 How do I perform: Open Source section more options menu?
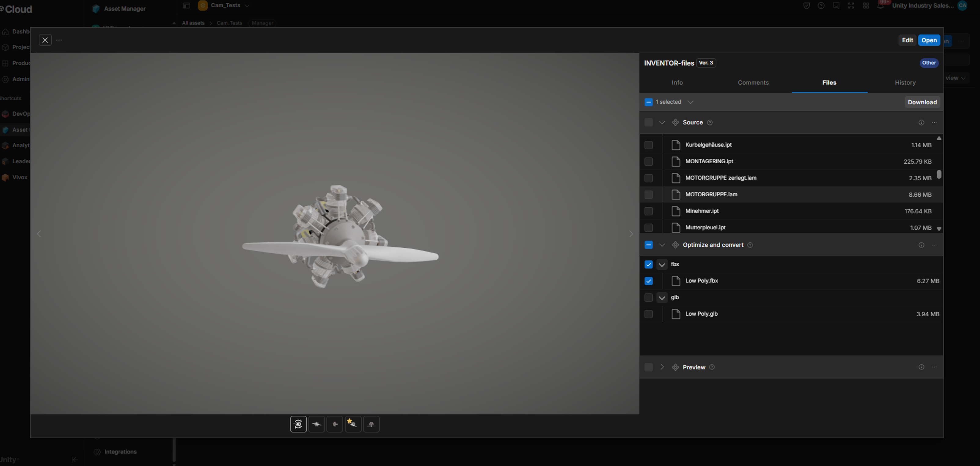(934, 123)
